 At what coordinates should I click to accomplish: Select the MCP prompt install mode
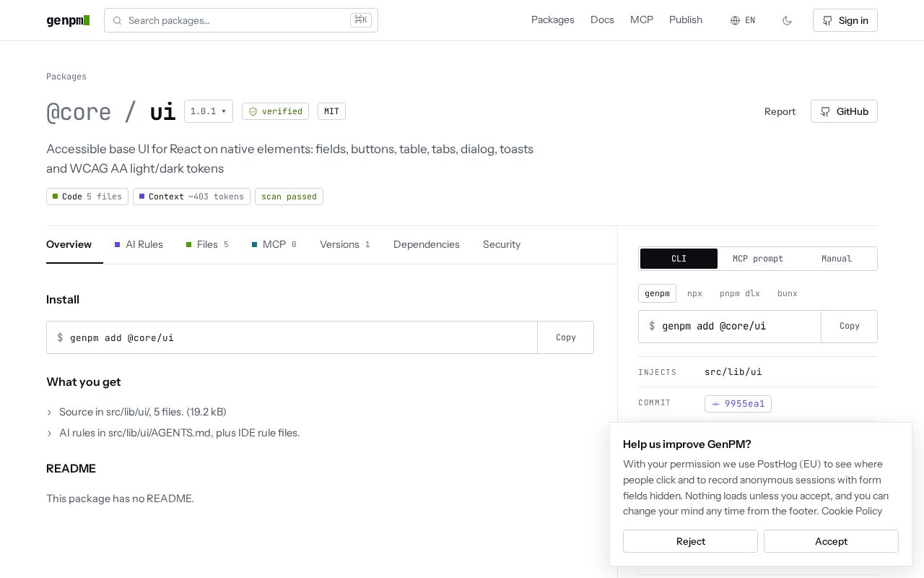coord(758,259)
